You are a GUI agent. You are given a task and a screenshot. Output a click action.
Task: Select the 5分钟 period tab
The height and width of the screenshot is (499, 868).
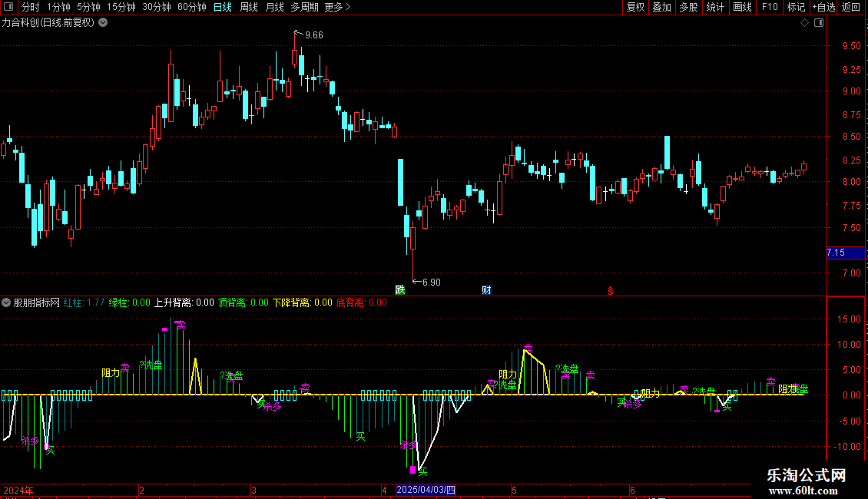[x=88, y=7]
